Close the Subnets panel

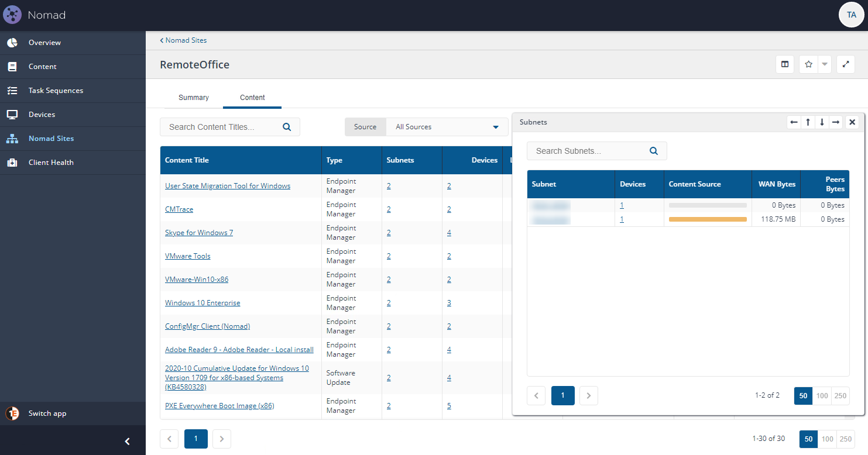coord(852,122)
